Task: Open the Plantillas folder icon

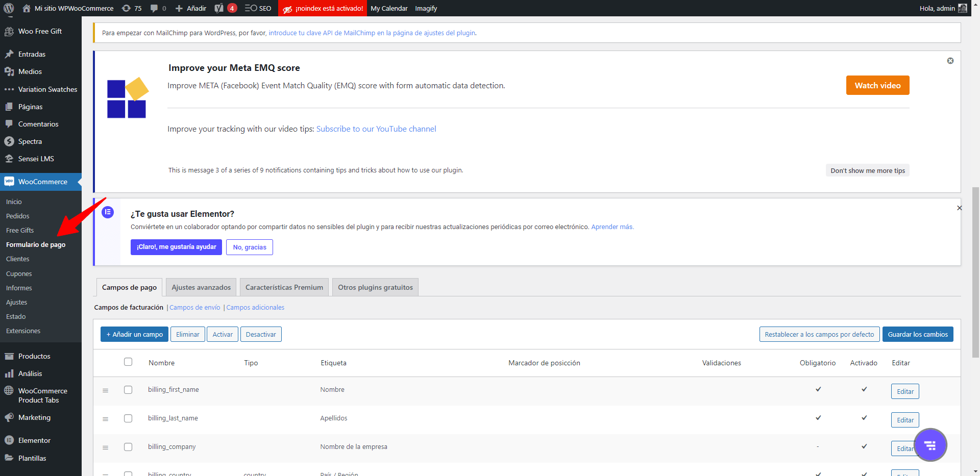Action: [9, 458]
